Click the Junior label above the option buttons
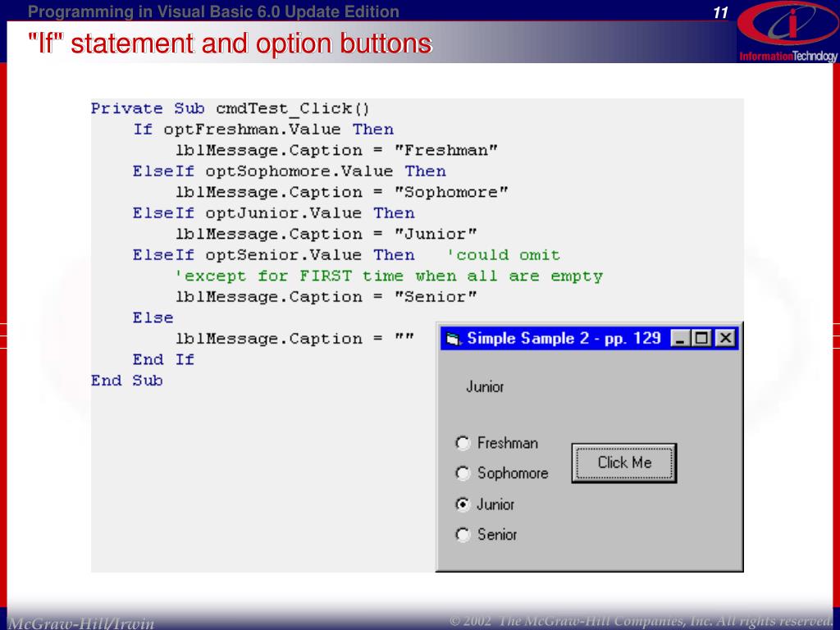This screenshot has height=630, width=840. point(485,387)
